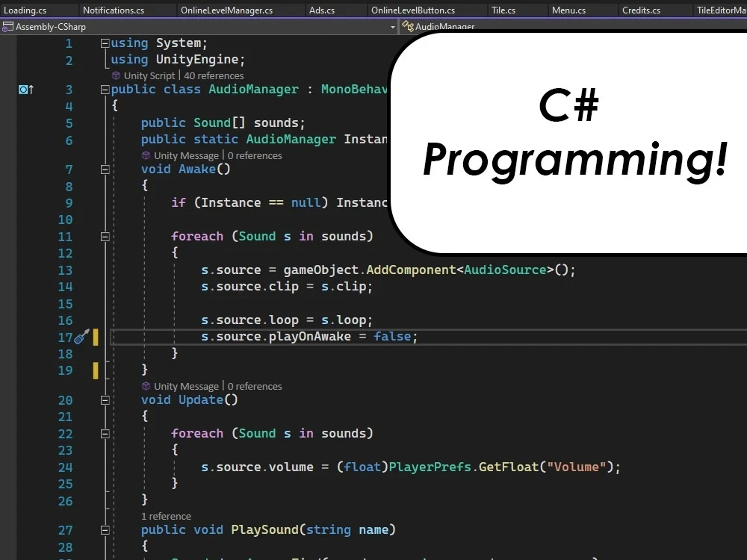Switch to the Notifications.cs tab
Image resolution: width=747 pixels, height=560 pixels.
pos(114,10)
